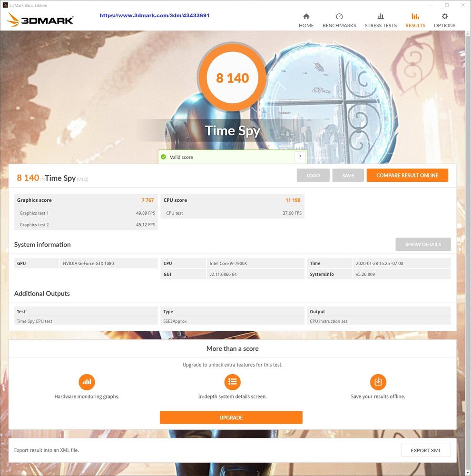The image size is (471, 476).
Task: Maximize the 3DMark window
Action: (x=447, y=5)
